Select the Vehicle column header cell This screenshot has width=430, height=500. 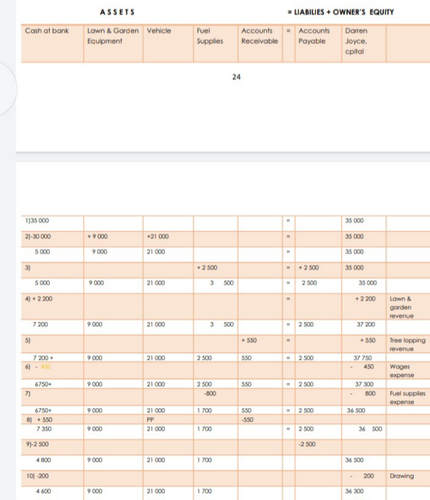(168, 43)
